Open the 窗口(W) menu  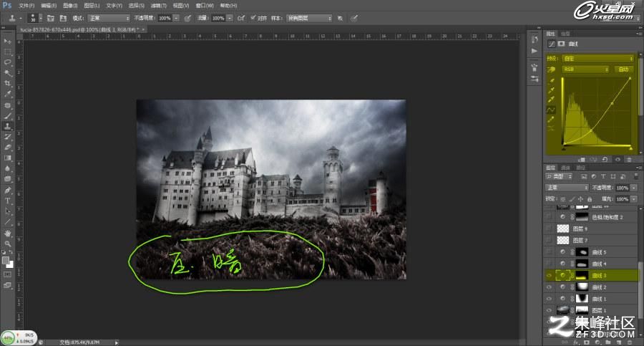coord(205,5)
